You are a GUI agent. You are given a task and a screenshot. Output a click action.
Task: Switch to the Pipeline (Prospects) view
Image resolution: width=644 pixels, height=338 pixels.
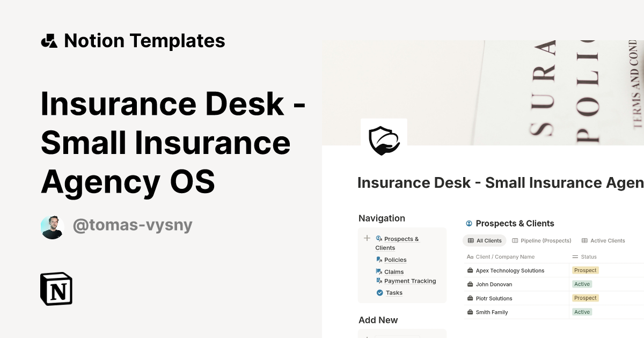(x=541, y=240)
